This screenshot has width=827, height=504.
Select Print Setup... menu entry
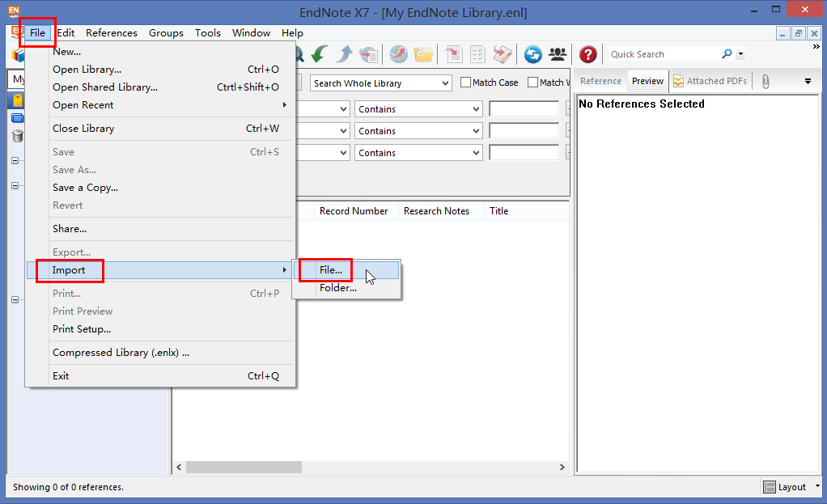(x=160, y=329)
